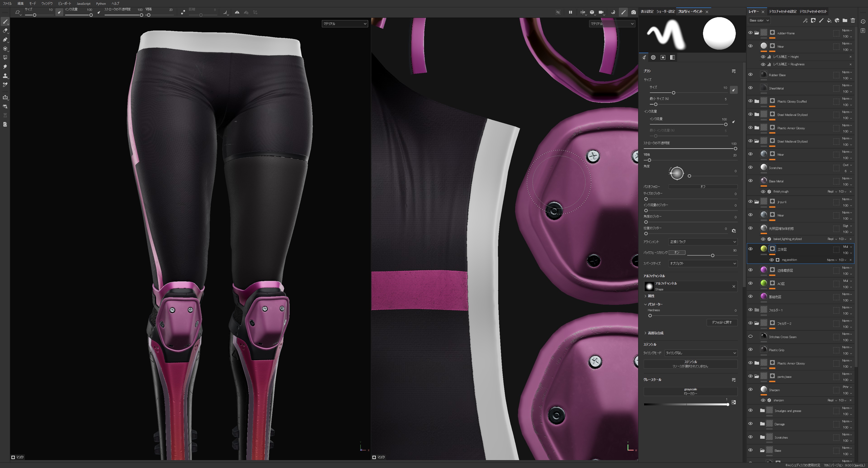
Task: Open the ウィンドウ menu
Action: click(47, 3)
